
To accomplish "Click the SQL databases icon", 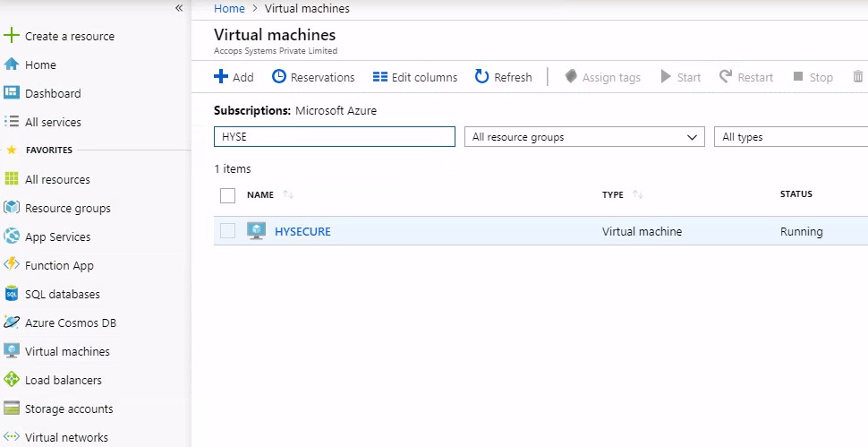I will point(11,294).
